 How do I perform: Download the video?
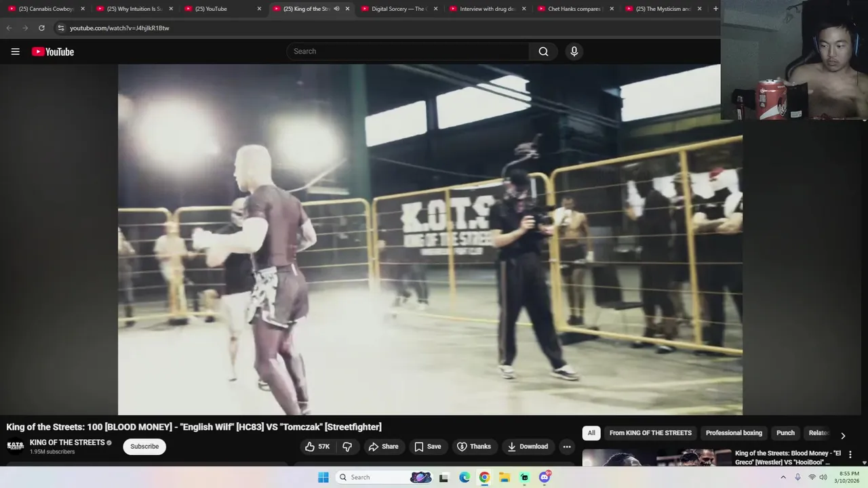(x=528, y=447)
